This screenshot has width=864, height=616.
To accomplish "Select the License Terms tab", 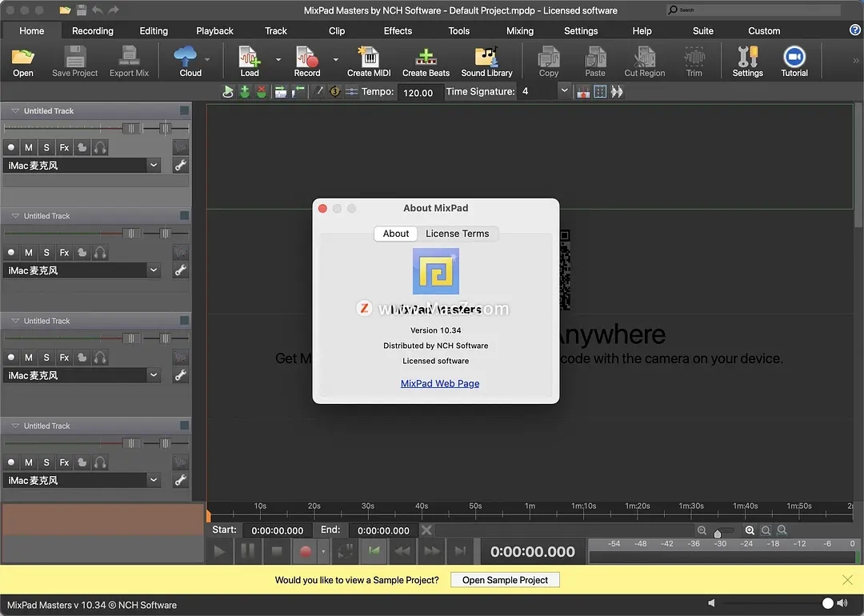I will [x=457, y=234].
